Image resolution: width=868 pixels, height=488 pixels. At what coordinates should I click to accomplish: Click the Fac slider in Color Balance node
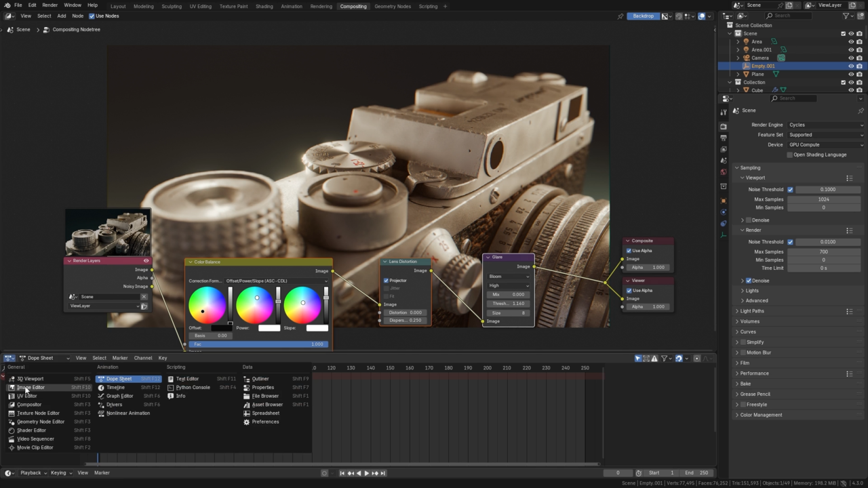point(258,344)
